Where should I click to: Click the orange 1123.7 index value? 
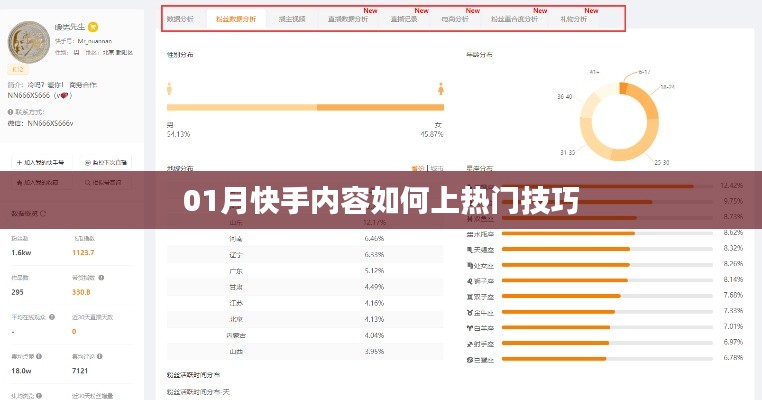pyautogui.click(x=83, y=253)
